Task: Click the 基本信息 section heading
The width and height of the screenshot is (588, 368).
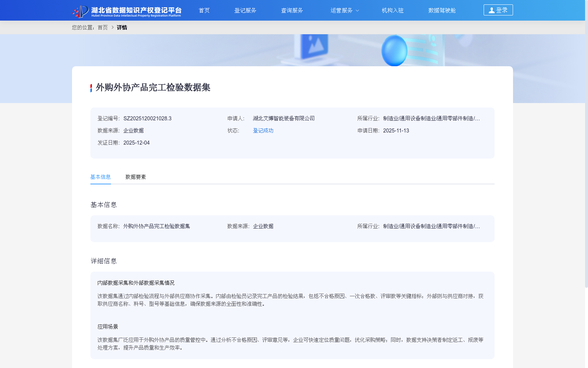Action: click(104, 205)
